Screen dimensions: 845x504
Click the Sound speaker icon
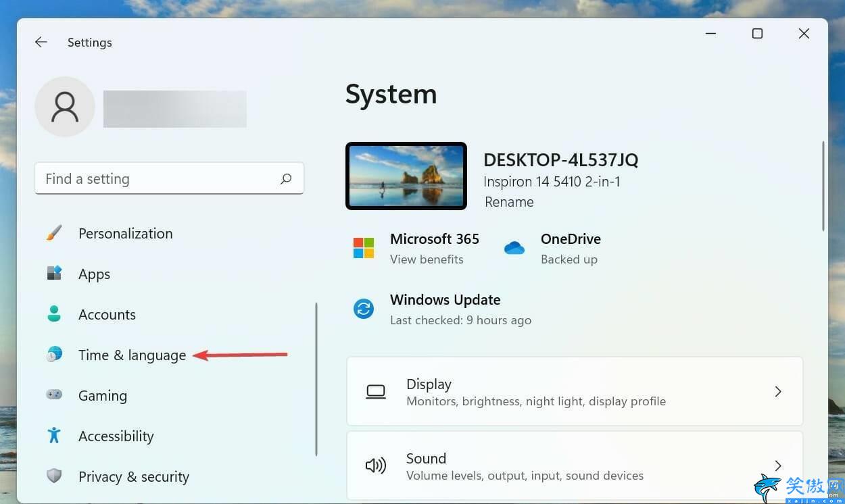(x=376, y=465)
